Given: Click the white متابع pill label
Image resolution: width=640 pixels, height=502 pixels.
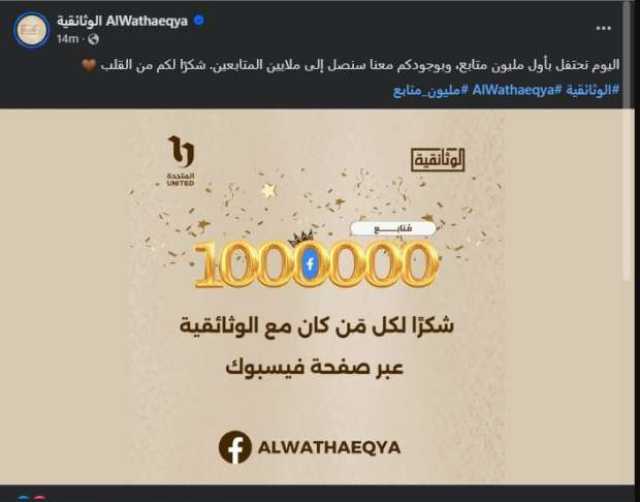Looking at the screenshot, I should 393,229.
